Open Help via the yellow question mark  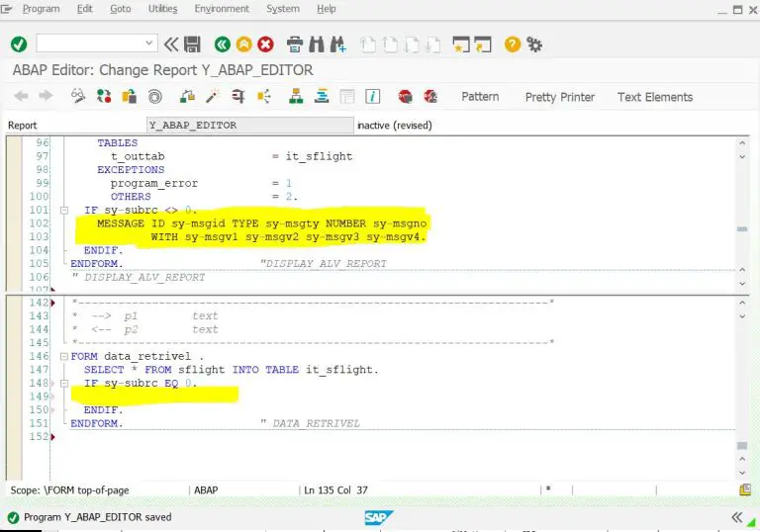[x=513, y=44]
